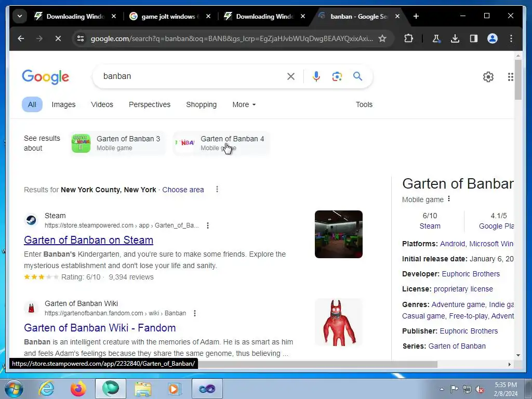This screenshot has height=399, width=532.
Task: Switch to Videos results
Action: pos(102,104)
